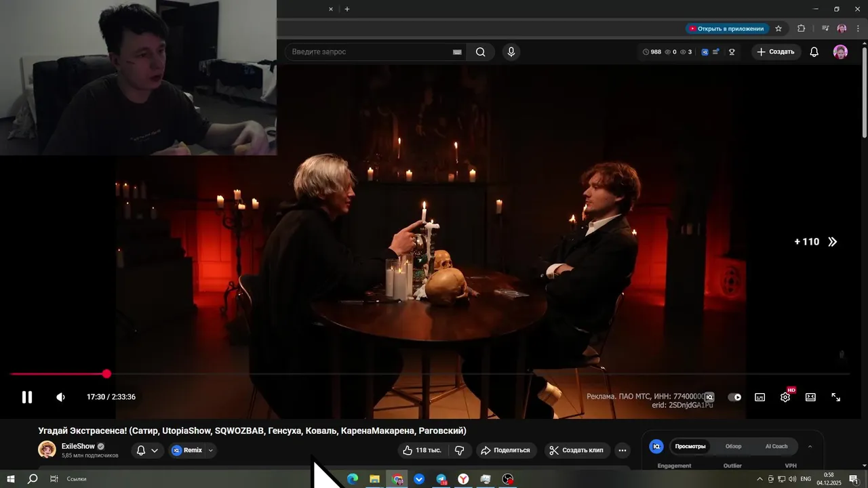
Task: Click the VPH column label
Action: pos(791,466)
